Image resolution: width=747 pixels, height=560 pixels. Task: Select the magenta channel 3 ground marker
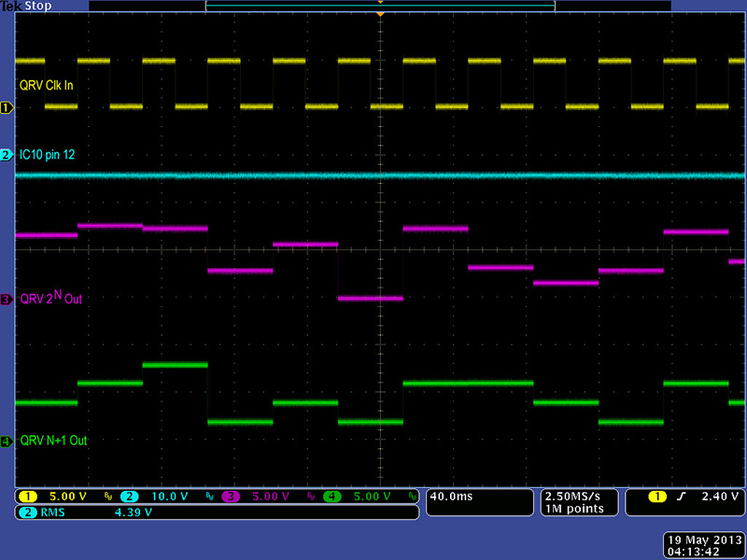[7, 300]
